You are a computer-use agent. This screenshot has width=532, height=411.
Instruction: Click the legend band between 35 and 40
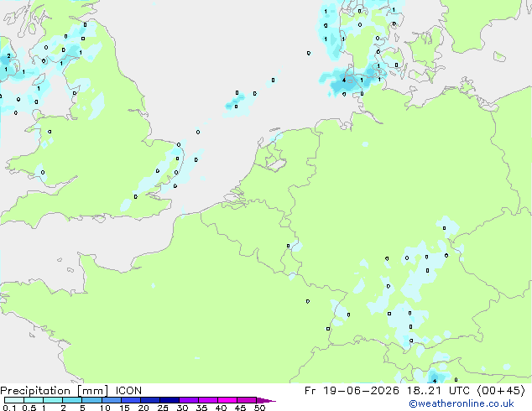coord(207,400)
